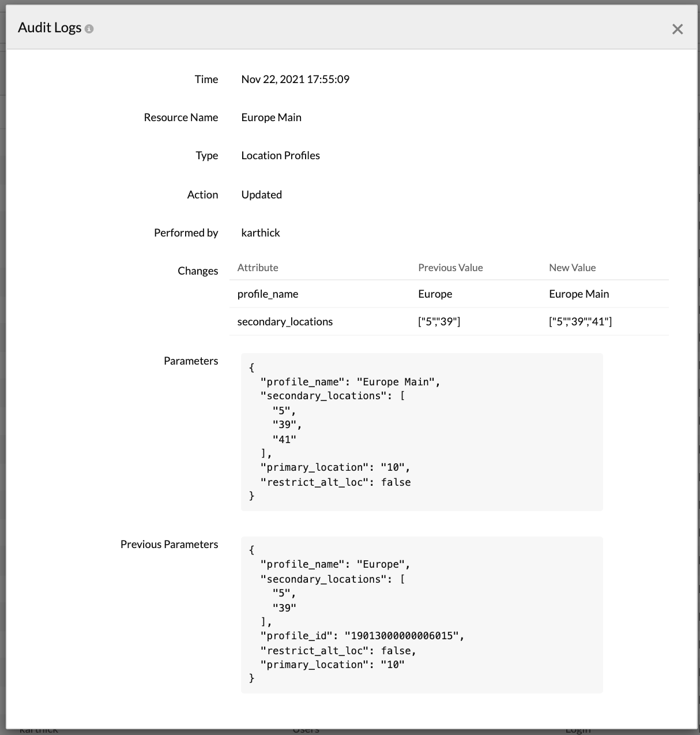Click the Previous Value column header
Image resolution: width=700 pixels, height=735 pixels.
[450, 267]
